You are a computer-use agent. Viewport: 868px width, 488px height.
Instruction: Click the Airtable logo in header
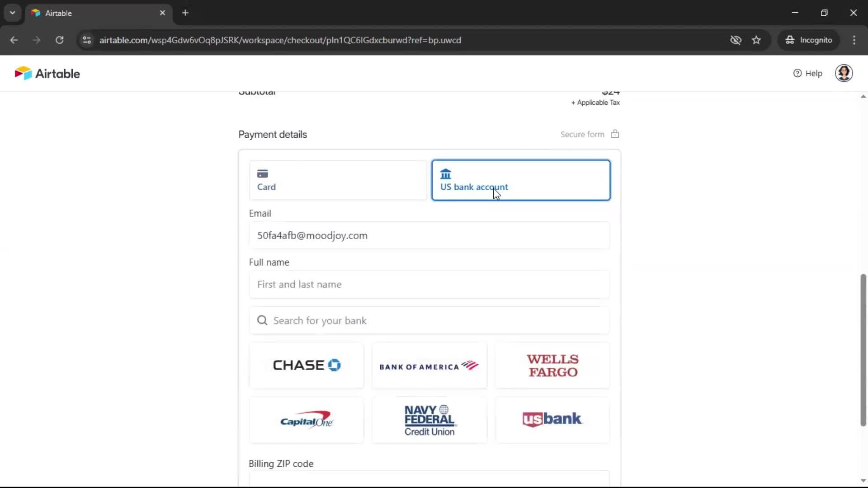point(47,73)
